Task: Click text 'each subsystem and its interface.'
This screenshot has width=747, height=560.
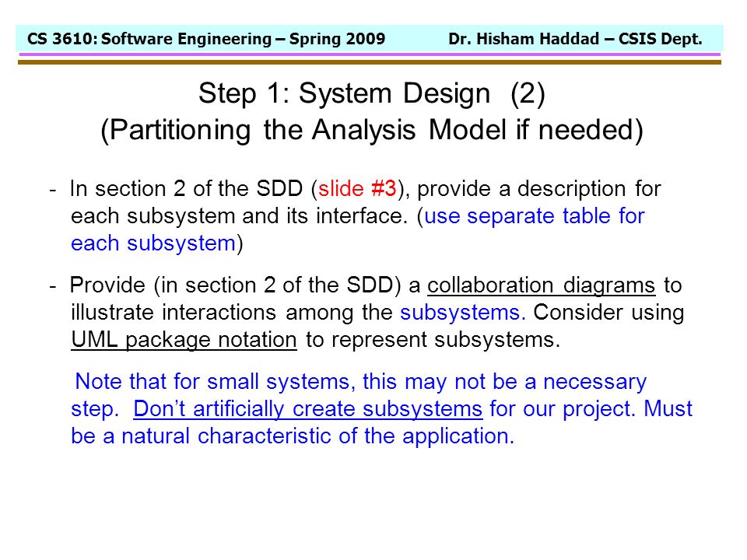Action: (240, 216)
